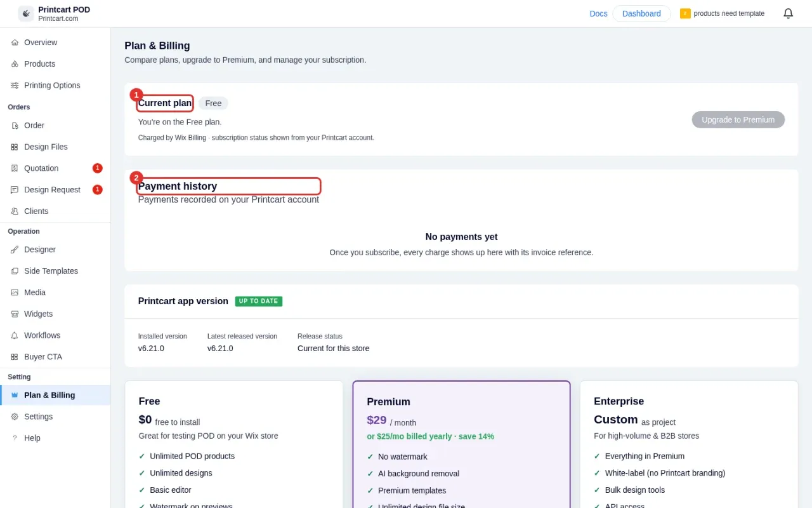Viewport: 812px width, 508px height.
Task: Open Help in the sidebar
Action: (x=55, y=438)
